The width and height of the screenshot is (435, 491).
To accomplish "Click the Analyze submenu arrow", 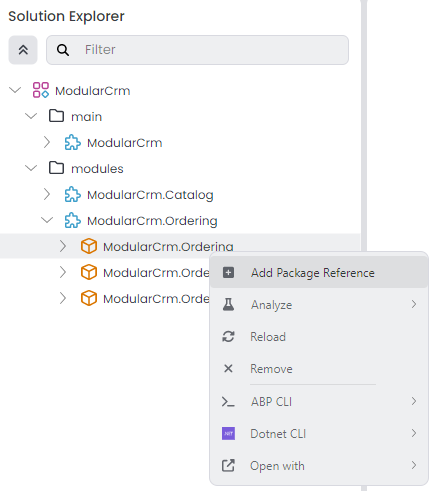I will coord(414,304).
